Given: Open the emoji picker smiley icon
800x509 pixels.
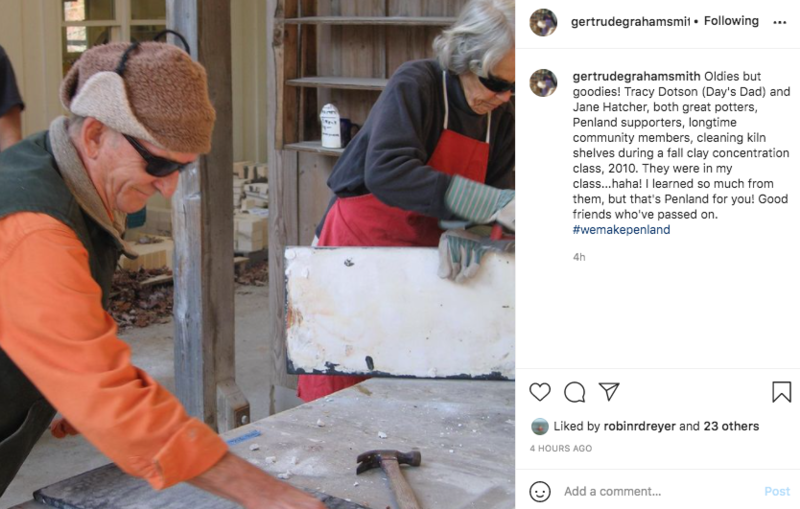Looking at the screenshot, I should (x=540, y=492).
